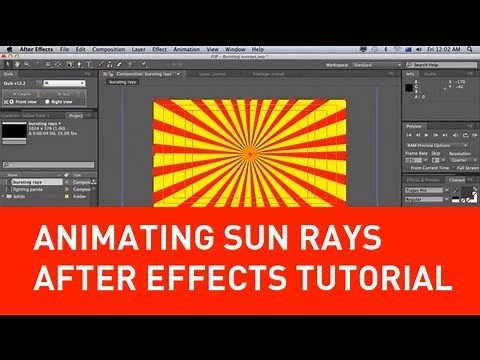
Task: Open the RAM Preview Options dropdown
Action: 437,145
